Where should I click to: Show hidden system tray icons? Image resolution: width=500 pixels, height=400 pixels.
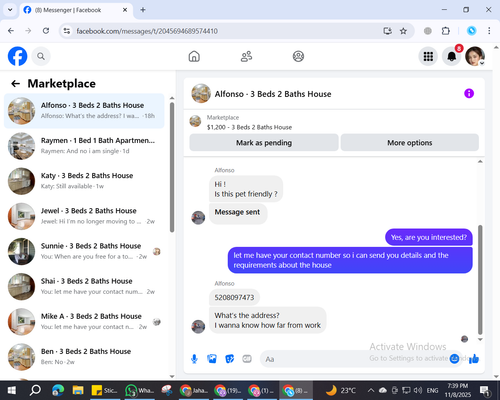click(x=371, y=390)
